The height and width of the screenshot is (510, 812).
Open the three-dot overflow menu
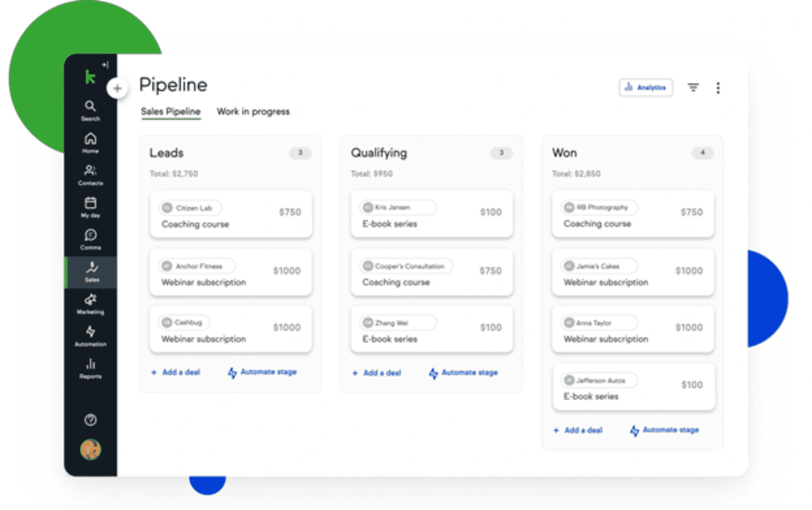(x=719, y=87)
